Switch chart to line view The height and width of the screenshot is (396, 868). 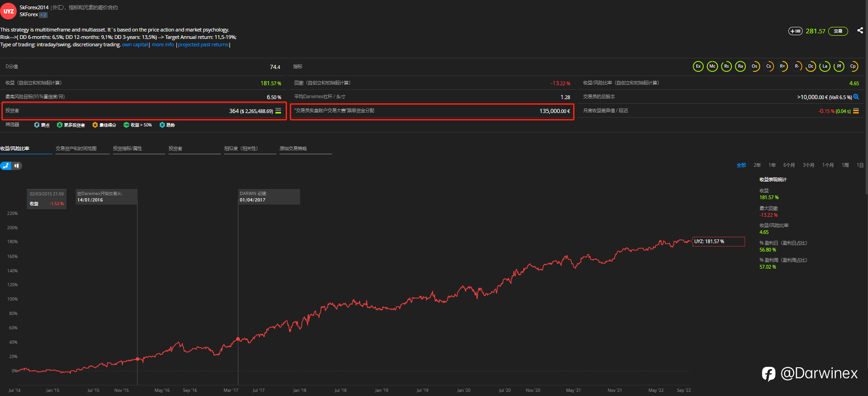click(x=6, y=165)
